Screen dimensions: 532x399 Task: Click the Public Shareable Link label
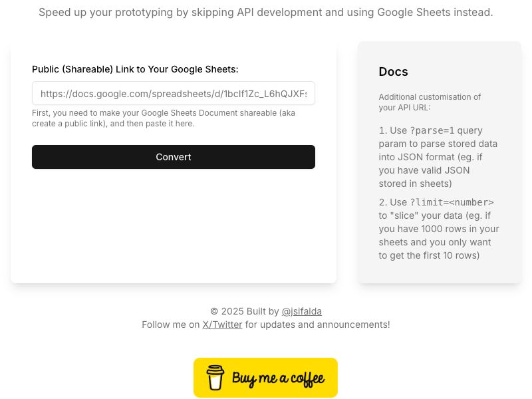(x=135, y=69)
